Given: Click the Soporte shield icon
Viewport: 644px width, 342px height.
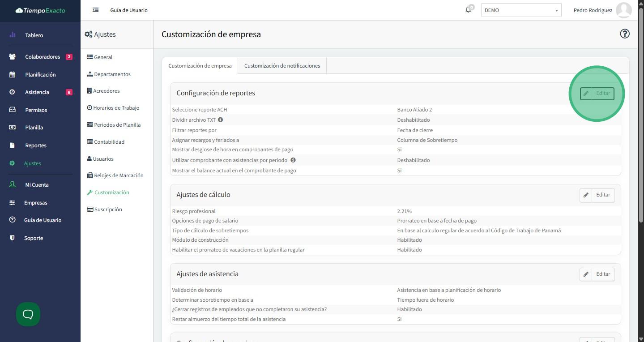Looking at the screenshot, I should click(12, 238).
